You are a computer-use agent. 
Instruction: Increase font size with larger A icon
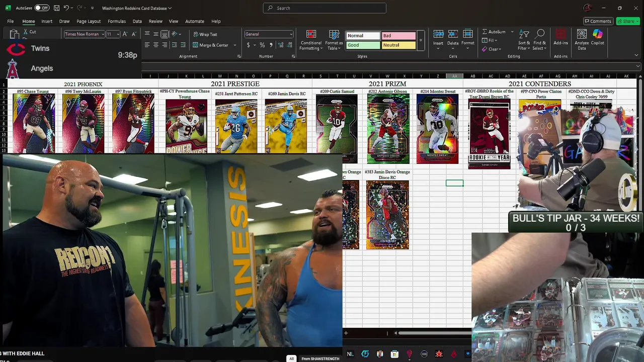click(125, 34)
